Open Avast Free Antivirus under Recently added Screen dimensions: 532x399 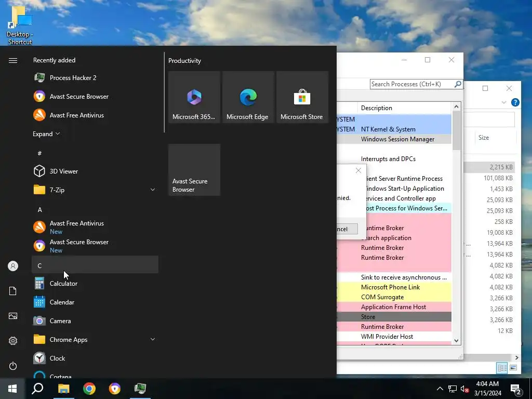coord(95,115)
